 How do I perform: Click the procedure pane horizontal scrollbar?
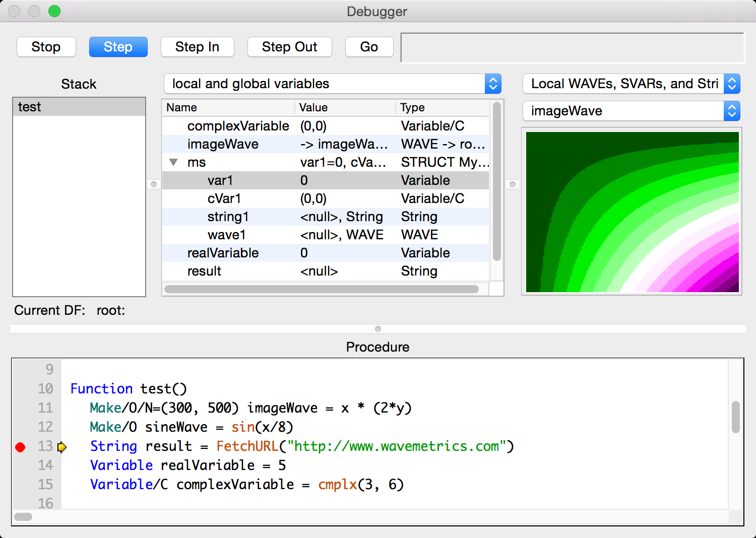coord(23,517)
